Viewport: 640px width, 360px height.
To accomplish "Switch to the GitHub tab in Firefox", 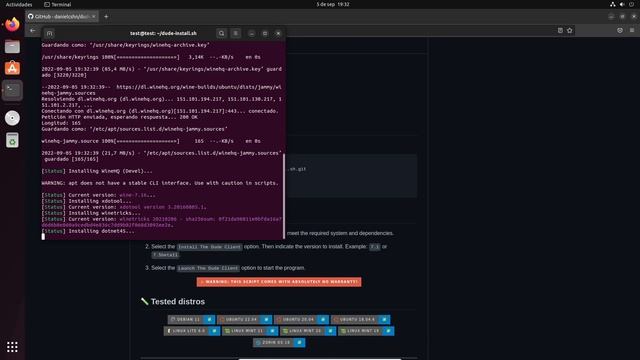I will (x=62, y=16).
